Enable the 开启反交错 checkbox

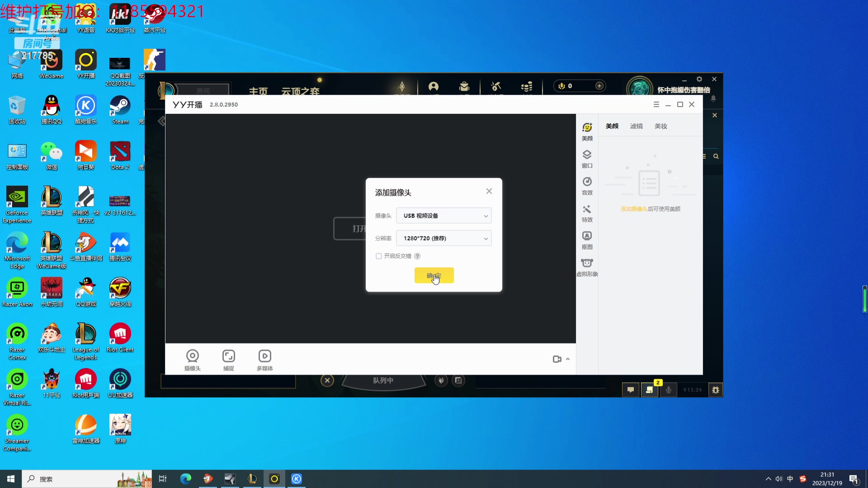coord(379,256)
